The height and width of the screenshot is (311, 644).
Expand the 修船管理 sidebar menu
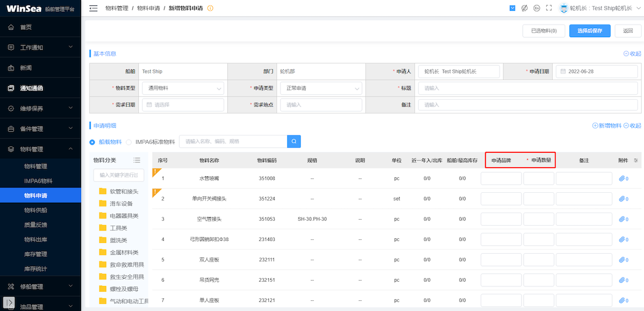(x=41, y=287)
